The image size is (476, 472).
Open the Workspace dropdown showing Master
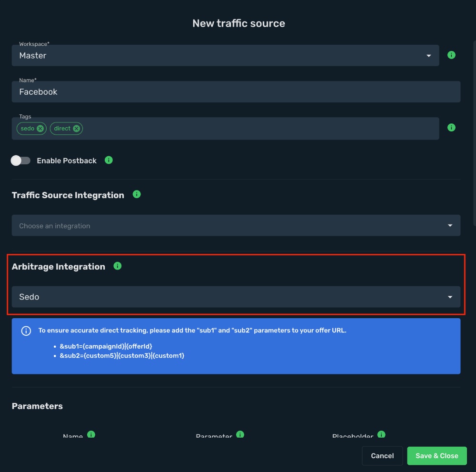225,55
